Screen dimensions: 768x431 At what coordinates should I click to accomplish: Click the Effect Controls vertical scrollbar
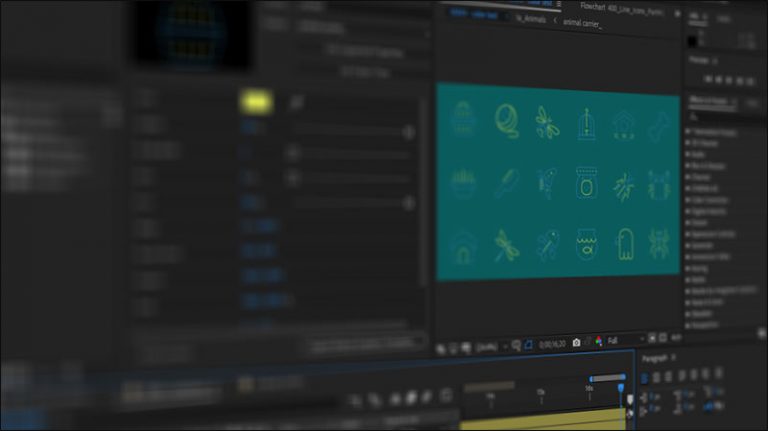tap(424, 191)
